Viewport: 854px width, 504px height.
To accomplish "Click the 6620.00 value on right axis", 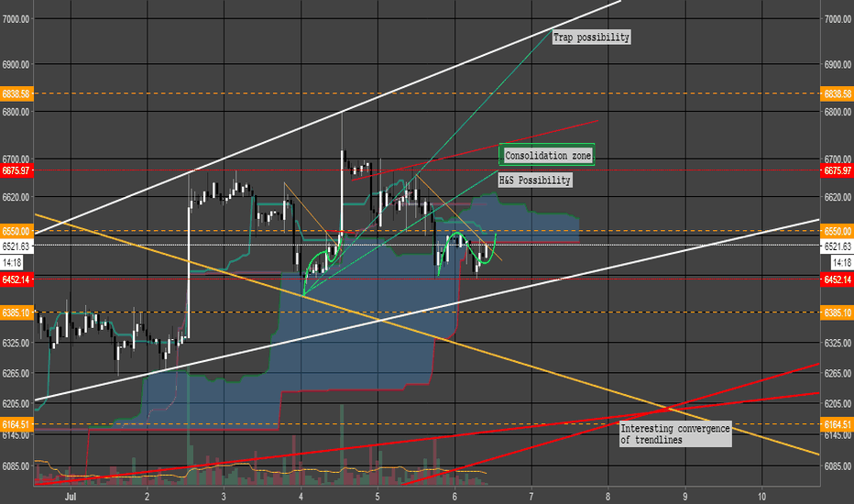I will [838, 197].
